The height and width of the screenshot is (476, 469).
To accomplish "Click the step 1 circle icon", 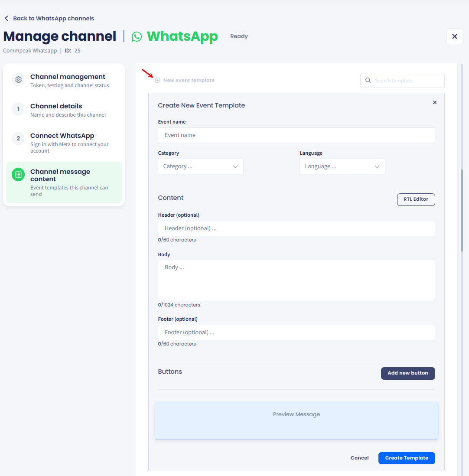I will pyautogui.click(x=18, y=109).
